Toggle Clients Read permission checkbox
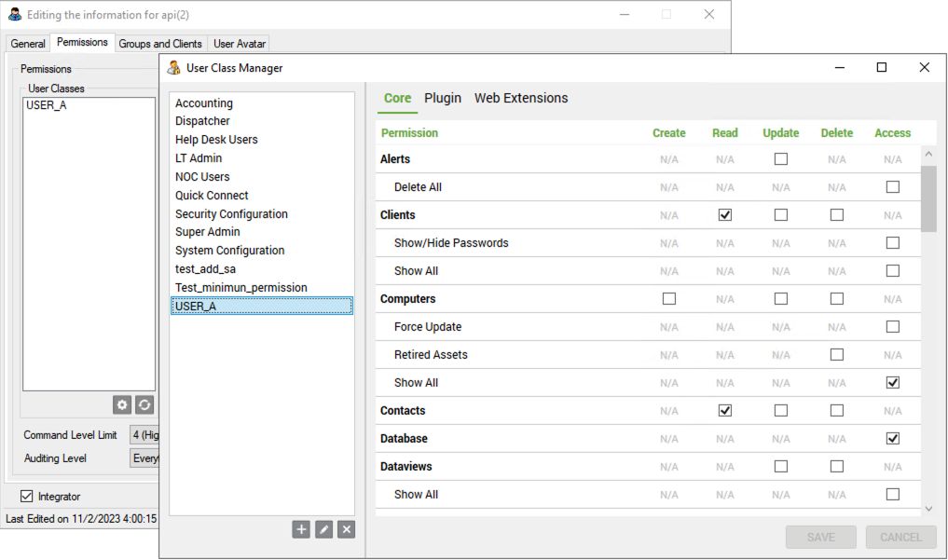 (725, 215)
